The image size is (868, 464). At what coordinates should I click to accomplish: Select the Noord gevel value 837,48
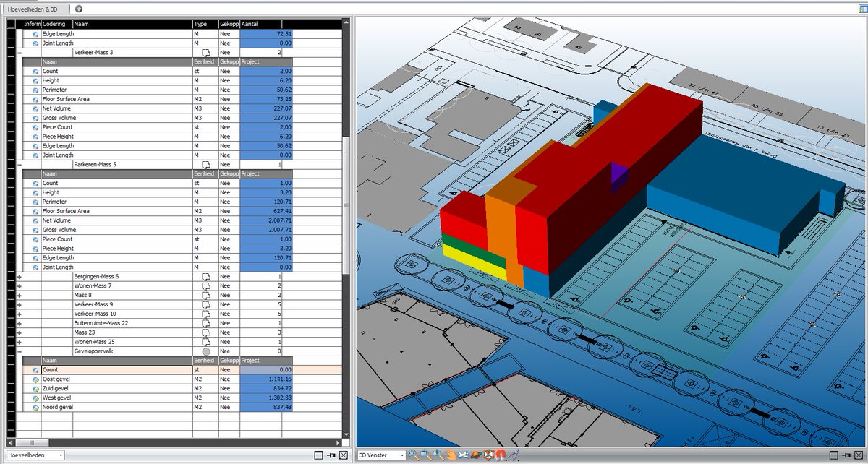(x=266, y=408)
